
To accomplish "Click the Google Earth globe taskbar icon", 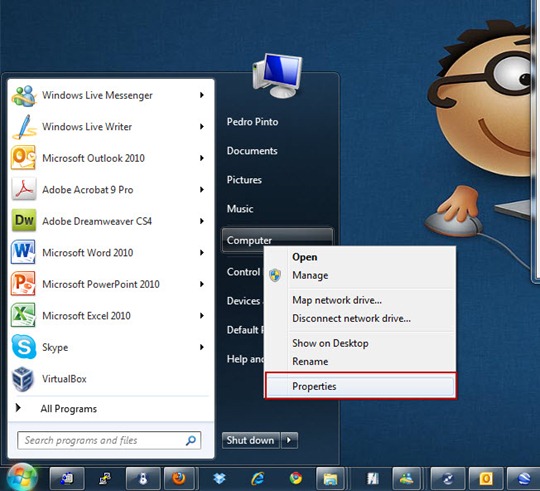I will pos(524,479).
